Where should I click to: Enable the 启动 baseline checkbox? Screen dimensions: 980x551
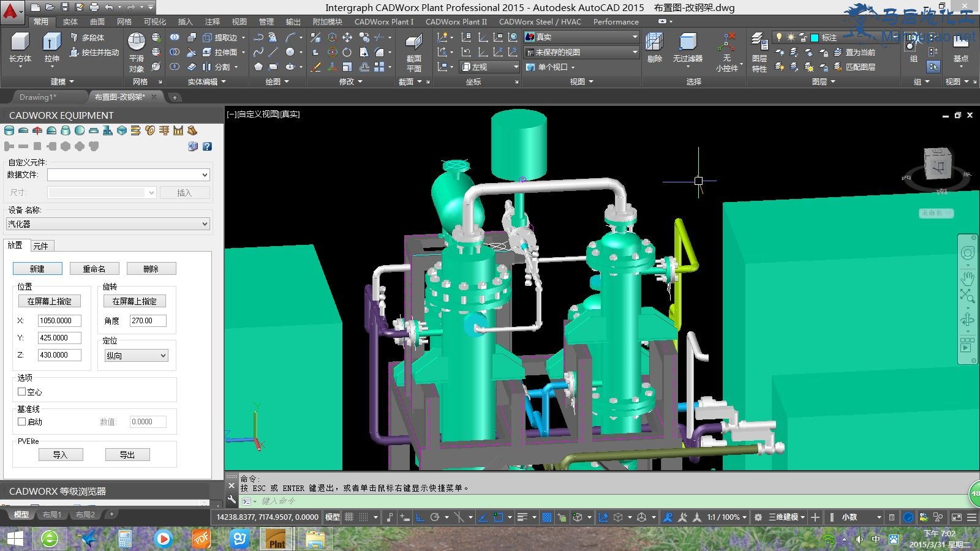(x=22, y=422)
